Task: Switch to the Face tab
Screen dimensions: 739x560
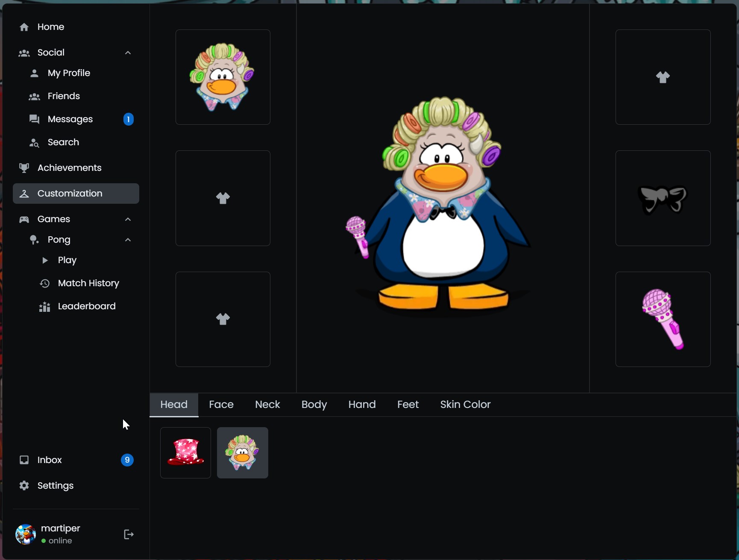Action: click(x=221, y=405)
